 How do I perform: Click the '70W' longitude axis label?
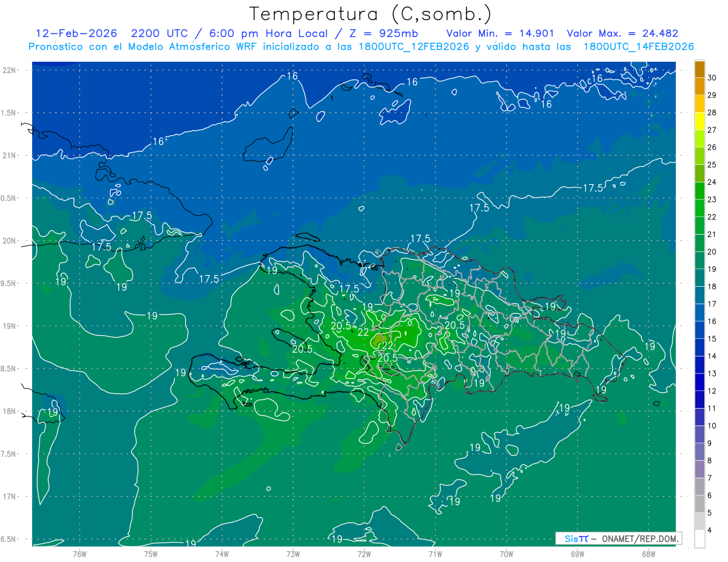click(507, 554)
